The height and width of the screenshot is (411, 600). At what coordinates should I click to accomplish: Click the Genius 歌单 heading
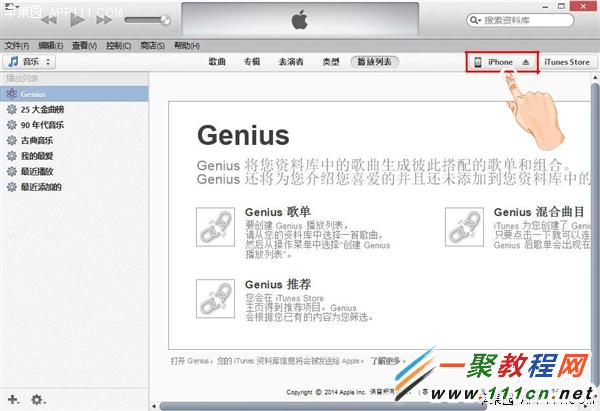pyautogui.click(x=278, y=212)
